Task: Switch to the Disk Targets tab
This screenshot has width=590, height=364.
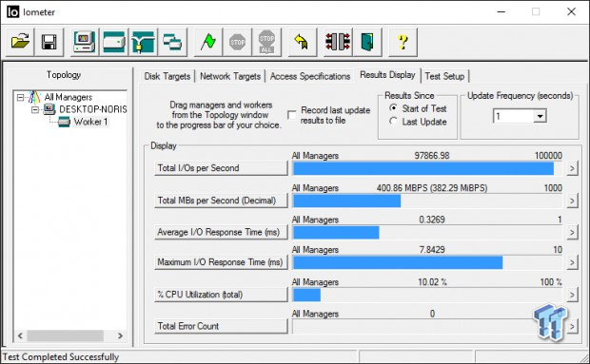Action: (x=167, y=76)
